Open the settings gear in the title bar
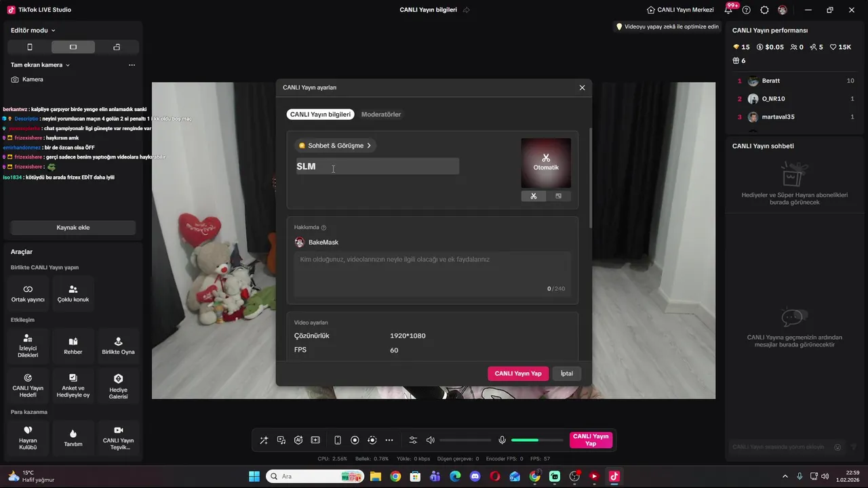868x488 pixels. [x=765, y=10]
